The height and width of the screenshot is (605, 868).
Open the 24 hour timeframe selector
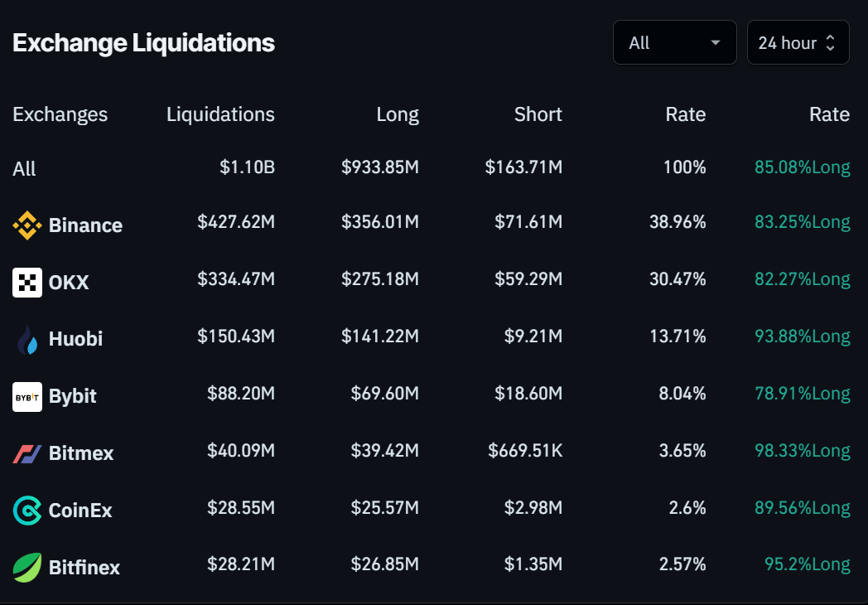(787, 43)
